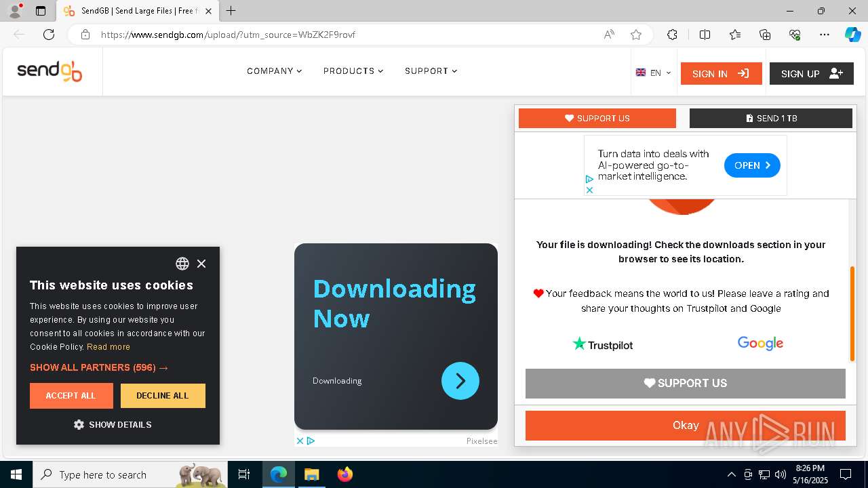Show hidden system tray icons

[731, 474]
